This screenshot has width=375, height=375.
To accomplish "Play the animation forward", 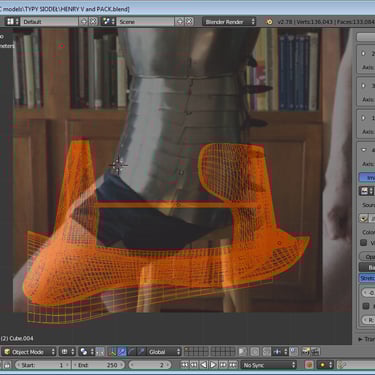I will click(213, 365).
